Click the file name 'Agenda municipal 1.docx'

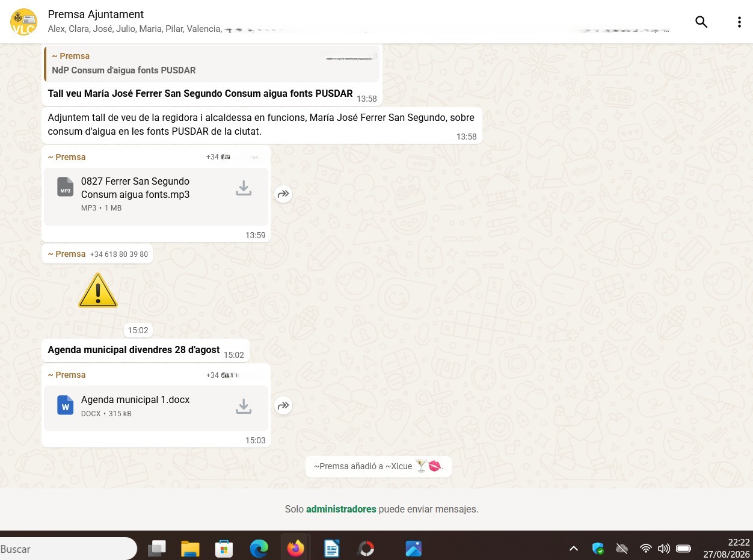click(135, 399)
